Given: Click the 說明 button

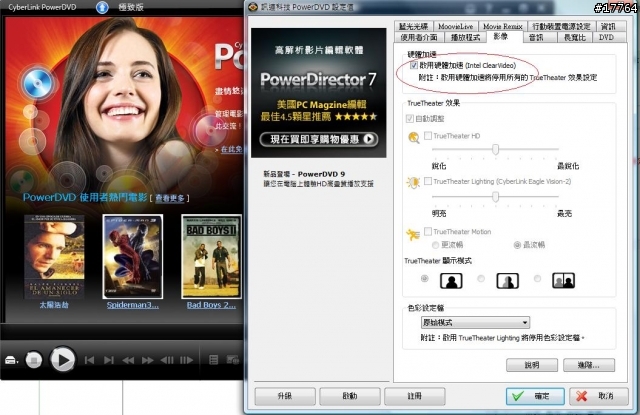Looking at the screenshot, I should (532, 365).
